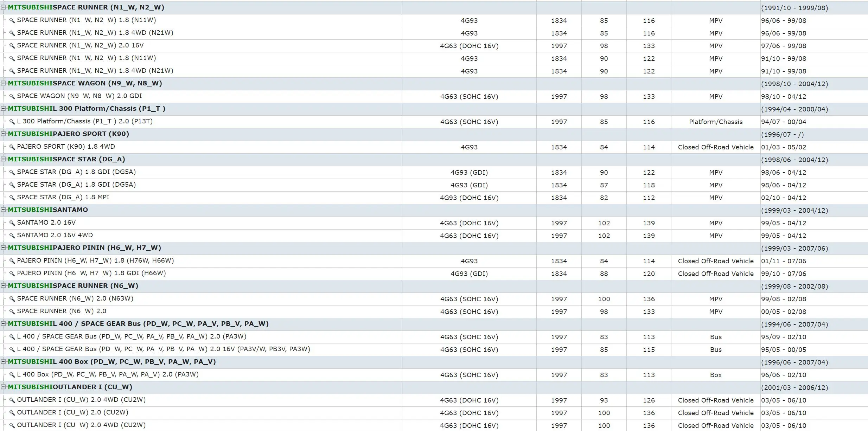868x431 pixels.
Task: Collapse the SPACE STAR (DG_A) group
Action: (x=3, y=159)
